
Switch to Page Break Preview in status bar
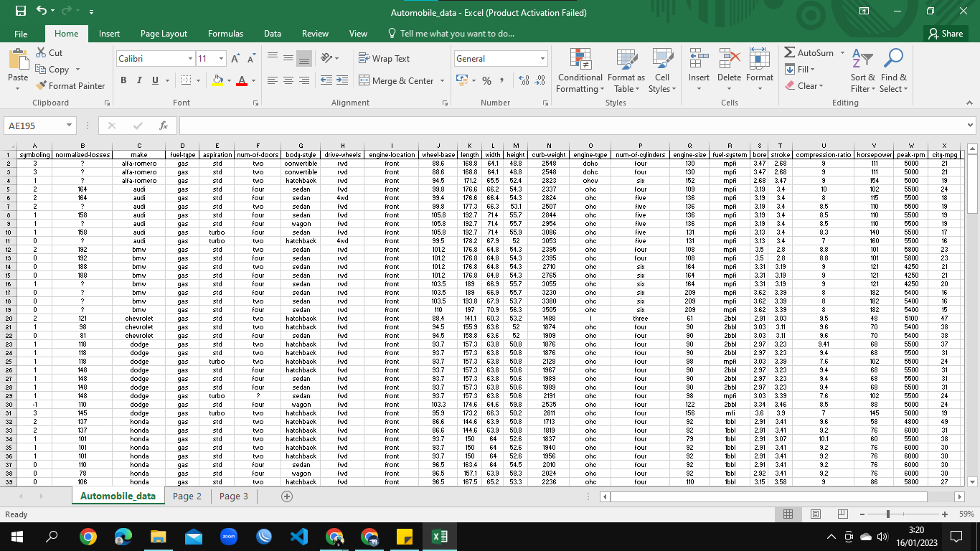842,514
